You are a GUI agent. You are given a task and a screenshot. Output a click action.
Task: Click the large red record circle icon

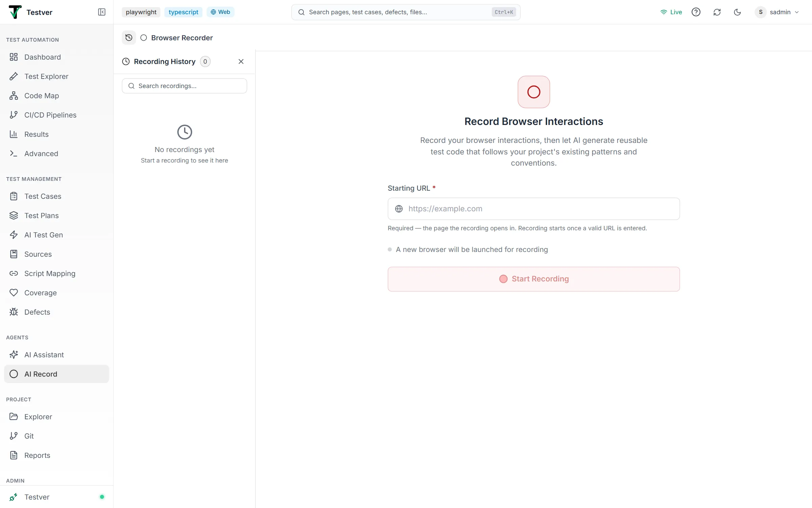[534, 92]
